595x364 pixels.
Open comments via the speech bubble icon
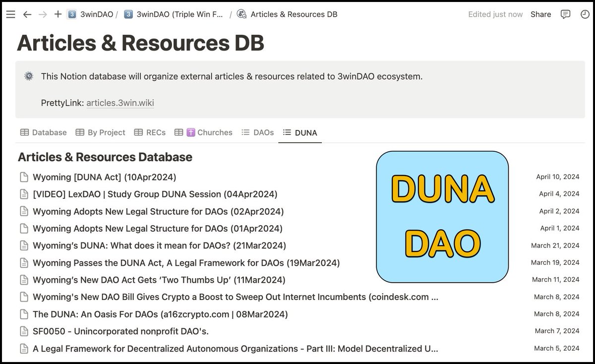pos(565,14)
